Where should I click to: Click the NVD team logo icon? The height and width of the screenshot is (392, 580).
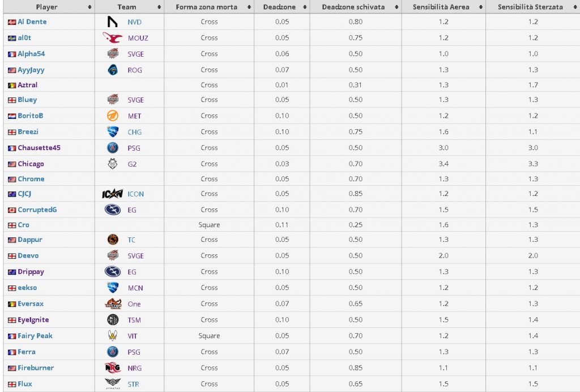[113, 22]
